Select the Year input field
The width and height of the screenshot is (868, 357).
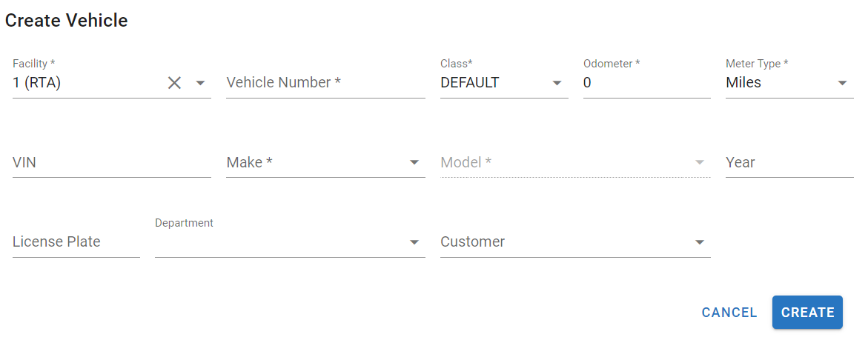click(x=789, y=162)
